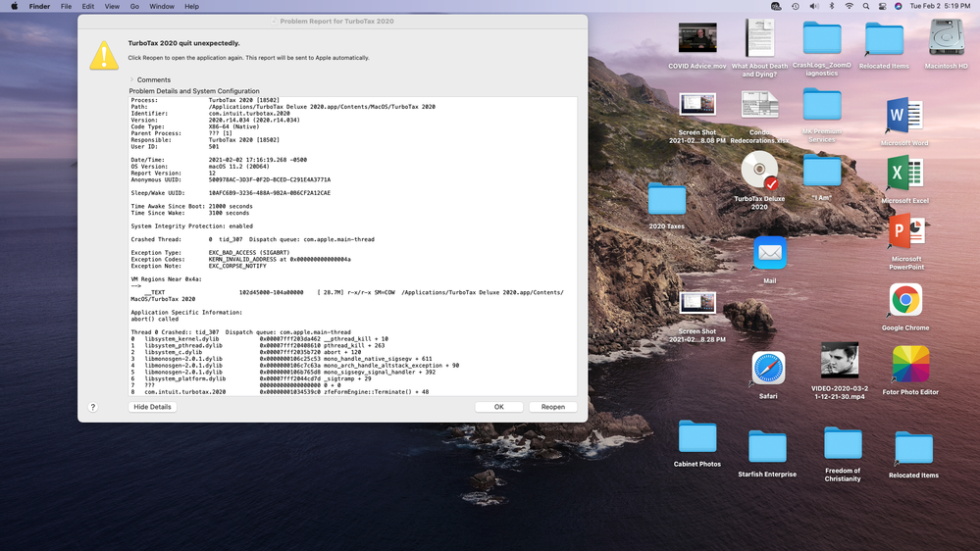Open the Freedom of Christianity folder
The image size is (980, 551).
pyautogui.click(x=843, y=443)
